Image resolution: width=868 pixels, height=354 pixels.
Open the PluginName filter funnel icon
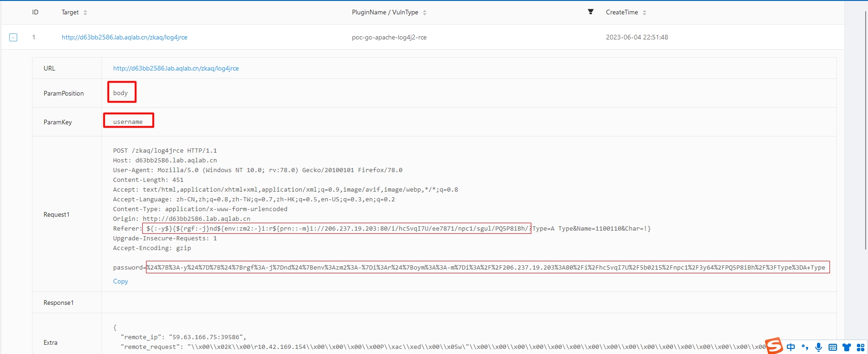coord(591,12)
